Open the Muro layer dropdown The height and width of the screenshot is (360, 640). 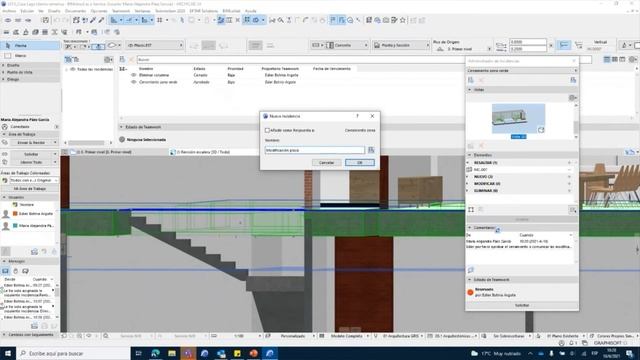pos(155,45)
